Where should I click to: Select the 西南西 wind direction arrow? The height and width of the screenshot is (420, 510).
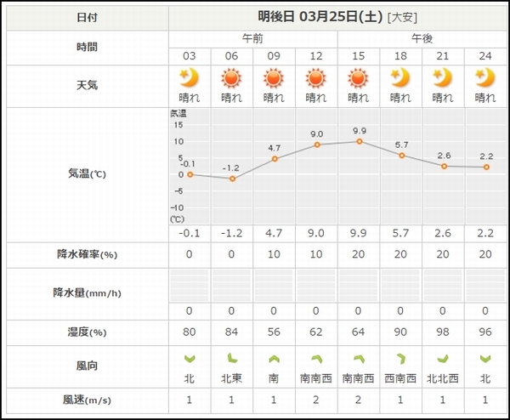[401, 359]
